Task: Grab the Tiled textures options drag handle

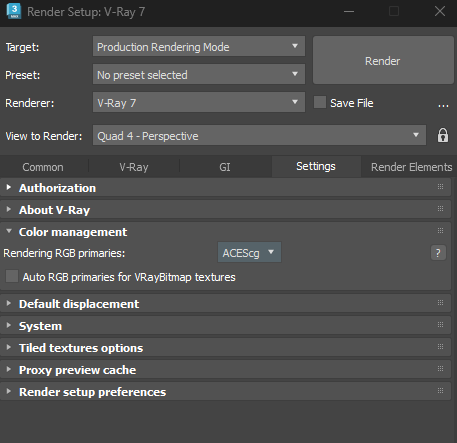Action: tap(440, 347)
